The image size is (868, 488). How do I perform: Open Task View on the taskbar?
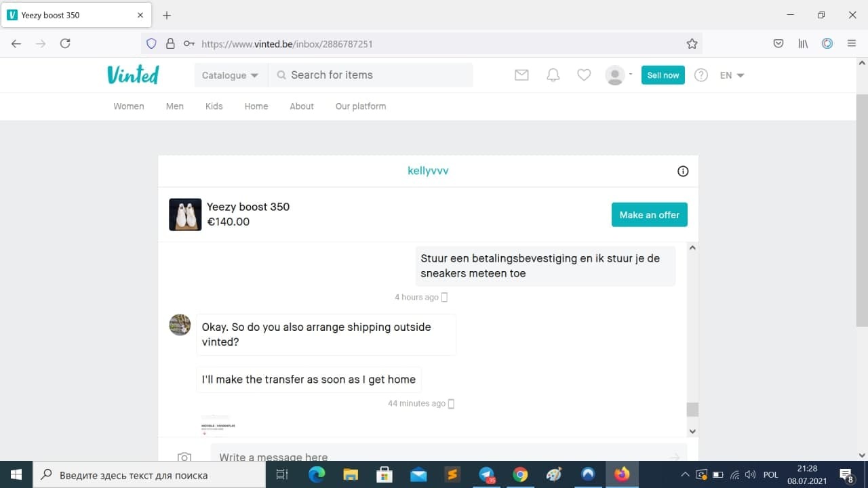[x=283, y=474]
